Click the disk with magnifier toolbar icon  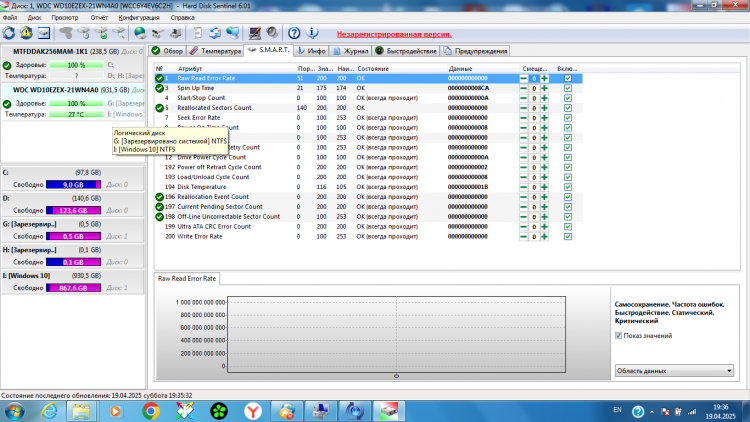119,33
